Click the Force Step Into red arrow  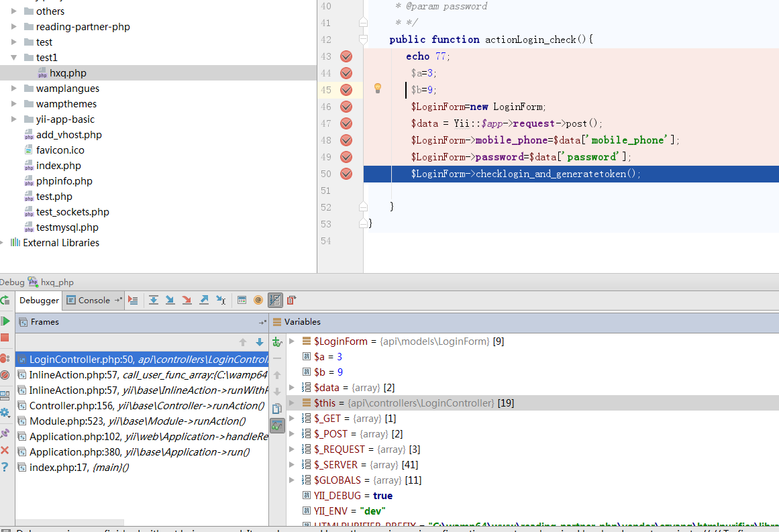(x=187, y=300)
